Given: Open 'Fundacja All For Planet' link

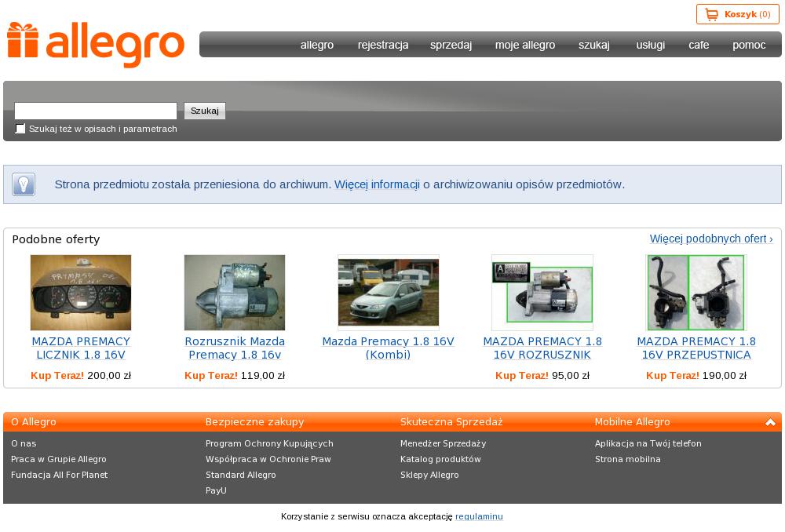Looking at the screenshot, I should [59, 475].
